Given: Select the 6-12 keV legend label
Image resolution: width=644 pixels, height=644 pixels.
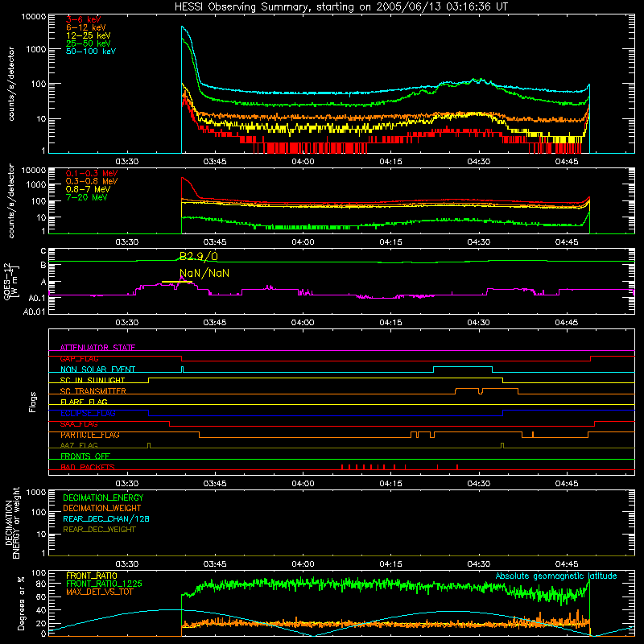Looking at the screenshot, I should [x=86, y=27].
